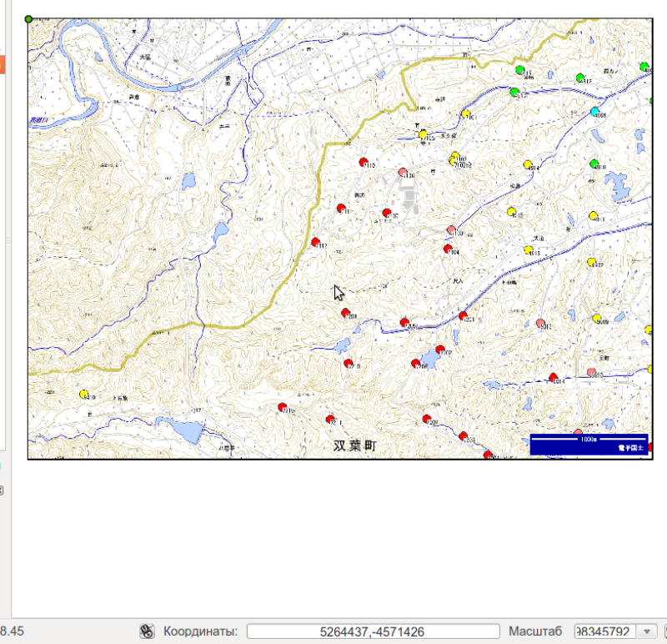Focus the Координаты coordinate input field
This screenshot has height=644, width=667.
click(x=373, y=631)
